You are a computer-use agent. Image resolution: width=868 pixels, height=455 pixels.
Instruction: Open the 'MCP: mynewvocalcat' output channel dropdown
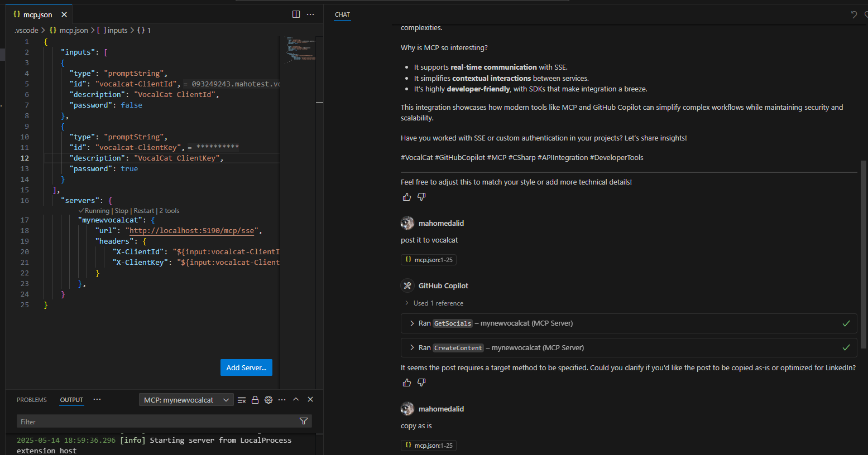pyautogui.click(x=186, y=400)
